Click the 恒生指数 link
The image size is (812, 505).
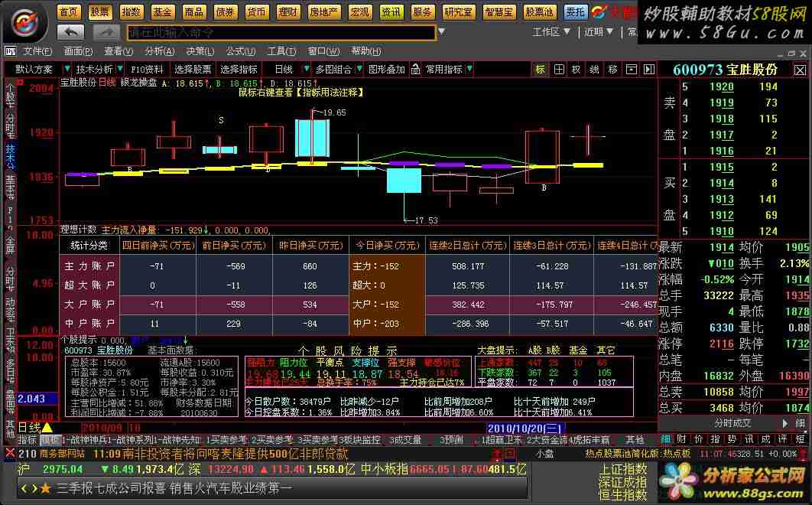pos(623,494)
